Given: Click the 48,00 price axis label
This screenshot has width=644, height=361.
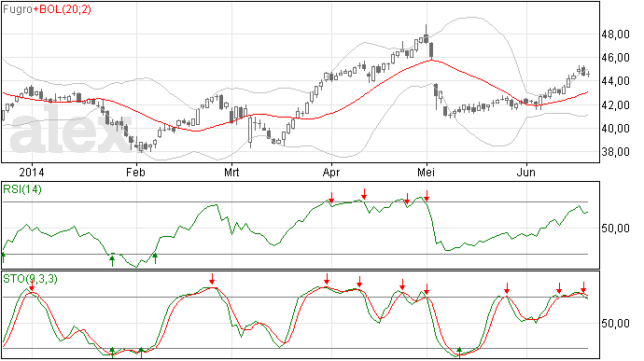Looking at the screenshot, I should coord(615,35).
